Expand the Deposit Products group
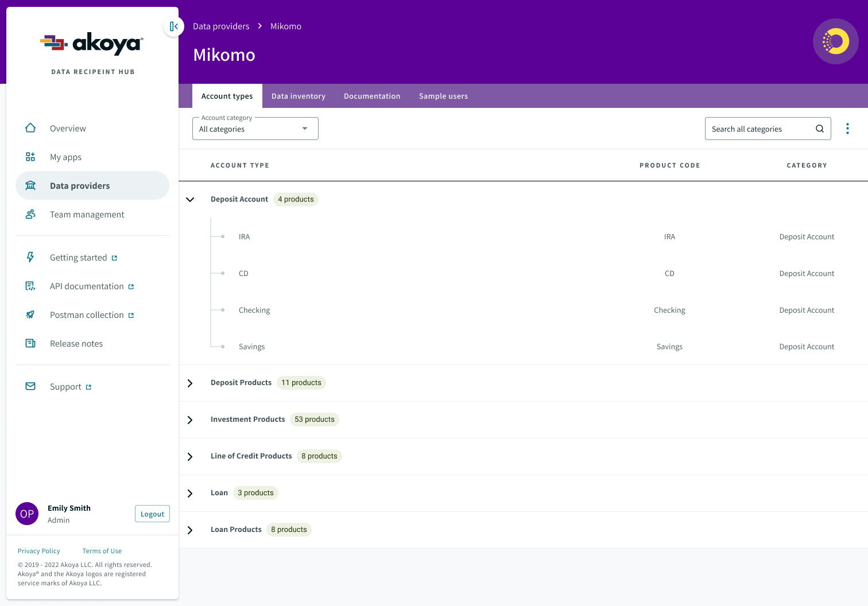The width and height of the screenshot is (868, 606). pyautogui.click(x=190, y=383)
